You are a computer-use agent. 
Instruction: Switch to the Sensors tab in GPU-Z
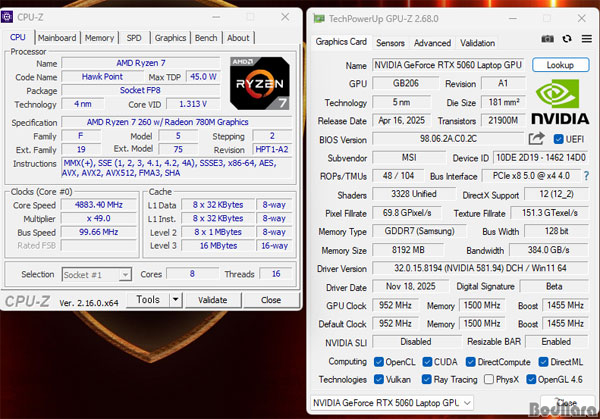[x=390, y=43]
